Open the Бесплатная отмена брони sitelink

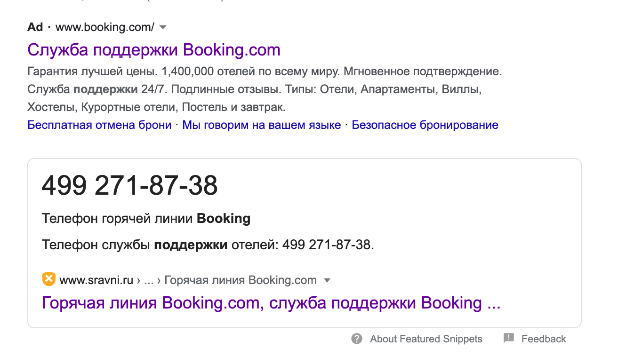pos(99,125)
